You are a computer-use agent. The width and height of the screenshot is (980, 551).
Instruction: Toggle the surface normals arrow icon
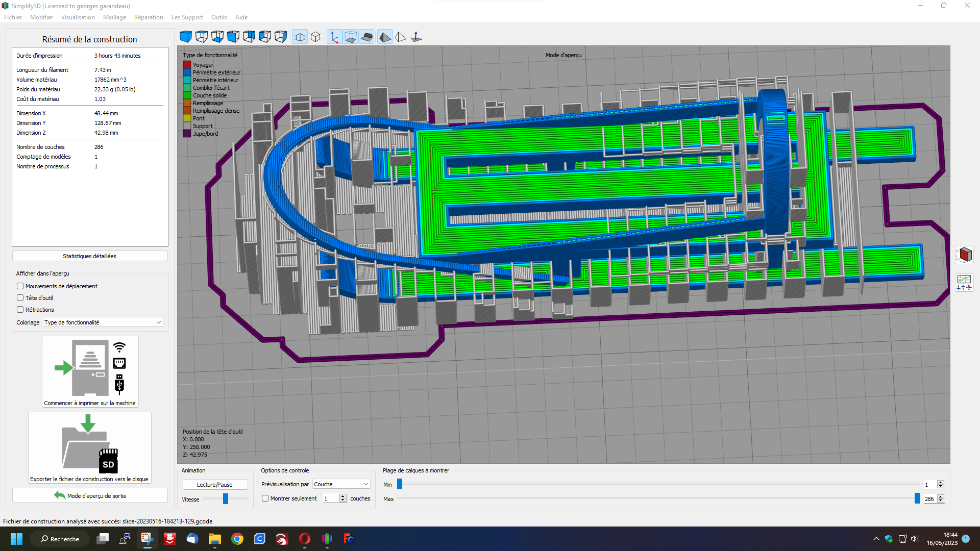(x=416, y=37)
